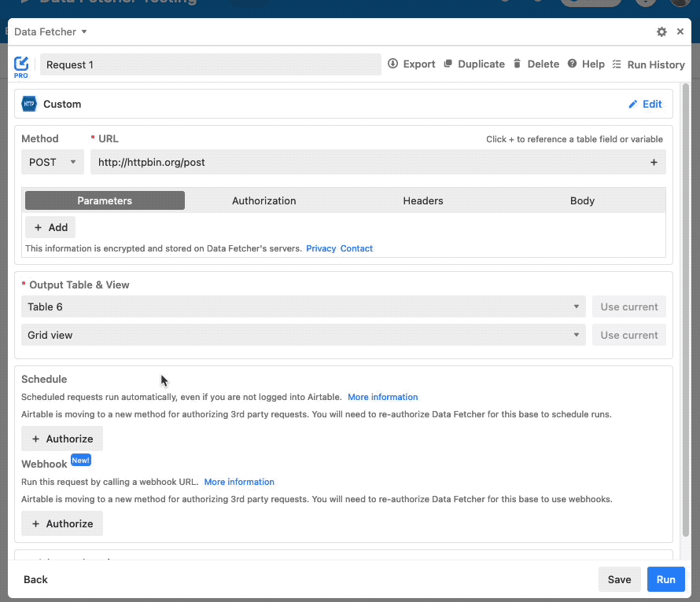Switch to the Authorization tab
700x602 pixels.
[x=263, y=200]
